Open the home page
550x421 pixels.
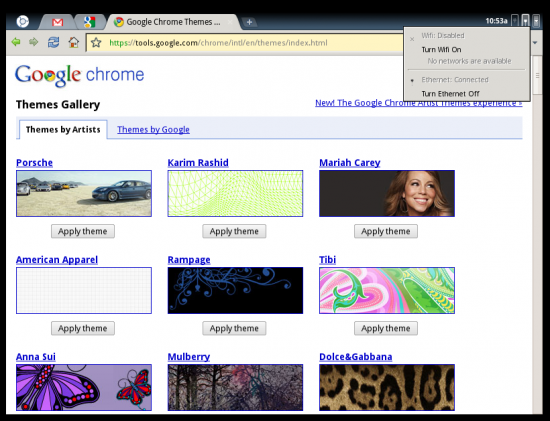tap(74, 42)
